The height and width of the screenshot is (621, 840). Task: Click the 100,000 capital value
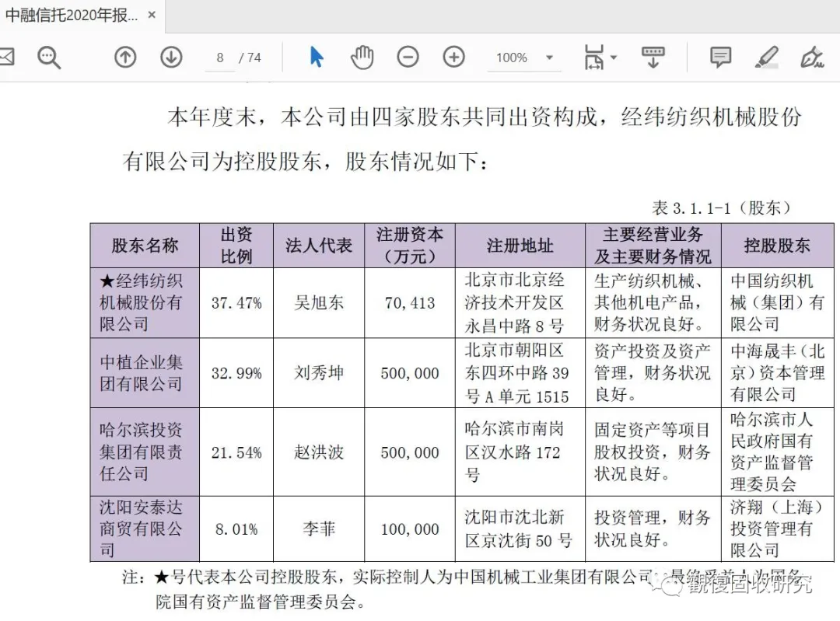tap(410, 529)
